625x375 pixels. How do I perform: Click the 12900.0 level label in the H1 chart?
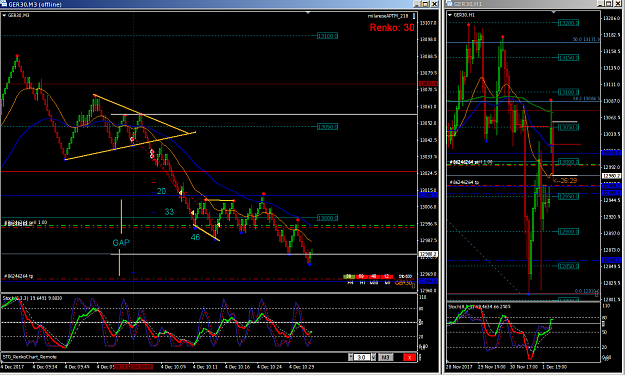tap(568, 232)
